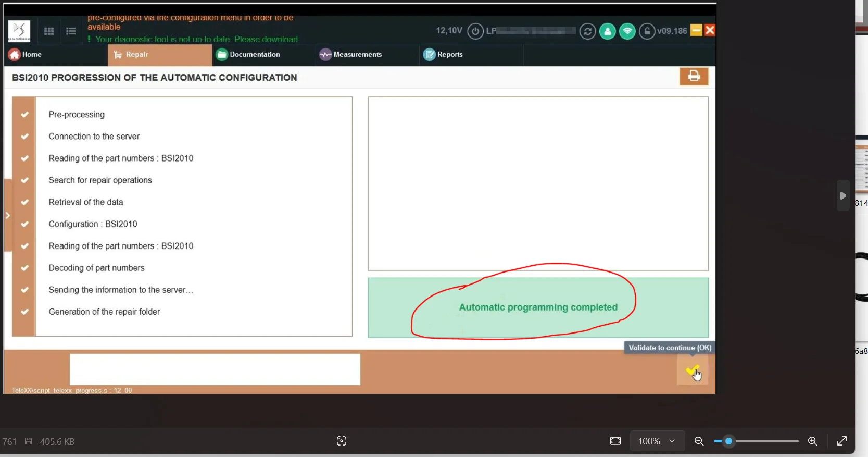Viewport: 868px width, 457px height.
Task: Click the zoom in magnifier icon
Action: [813, 441]
